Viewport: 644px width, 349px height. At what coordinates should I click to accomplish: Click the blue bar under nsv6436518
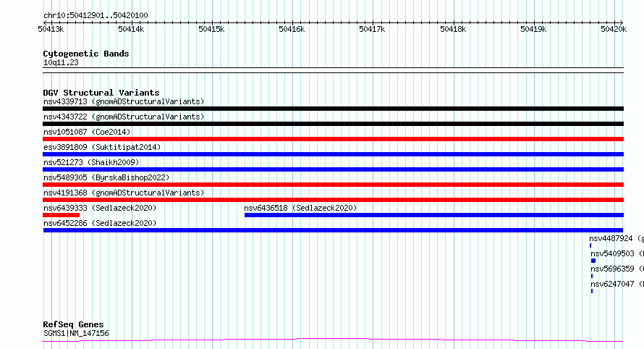[x=434, y=215]
